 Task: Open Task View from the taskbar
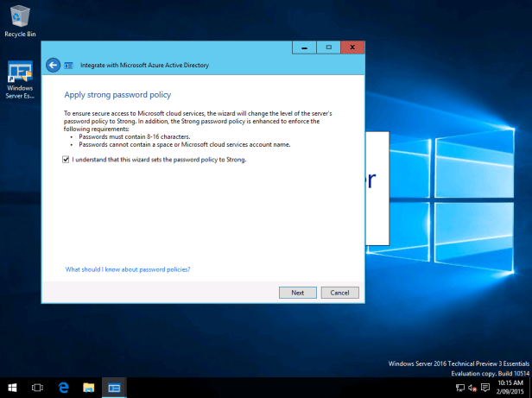37,389
